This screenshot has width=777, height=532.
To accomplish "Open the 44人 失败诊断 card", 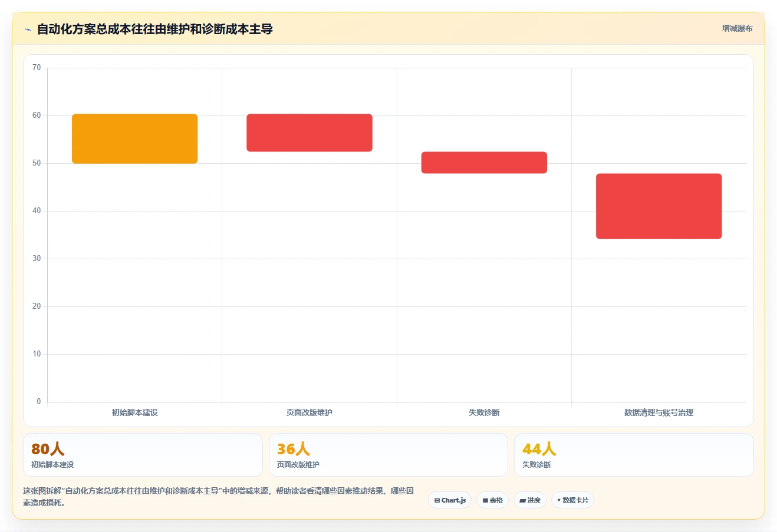I will [634, 455].
